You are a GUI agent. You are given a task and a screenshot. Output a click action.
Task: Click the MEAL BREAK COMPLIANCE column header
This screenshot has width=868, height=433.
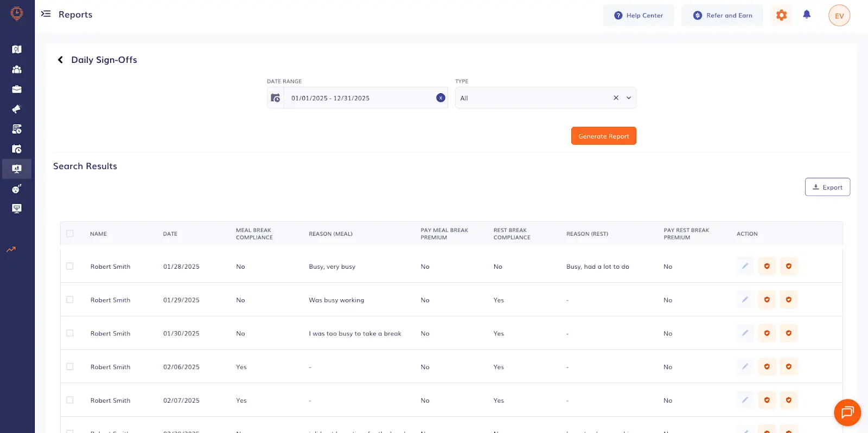(254, 234)
